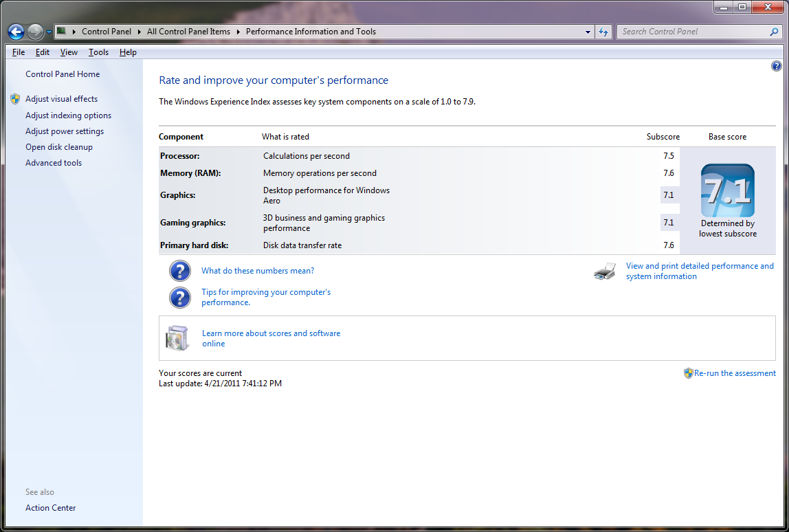Image resolution: width=789 pixels, height=532 pixels.
Task: Click the 7.1 base score badge
Action: tap(728, 190)
